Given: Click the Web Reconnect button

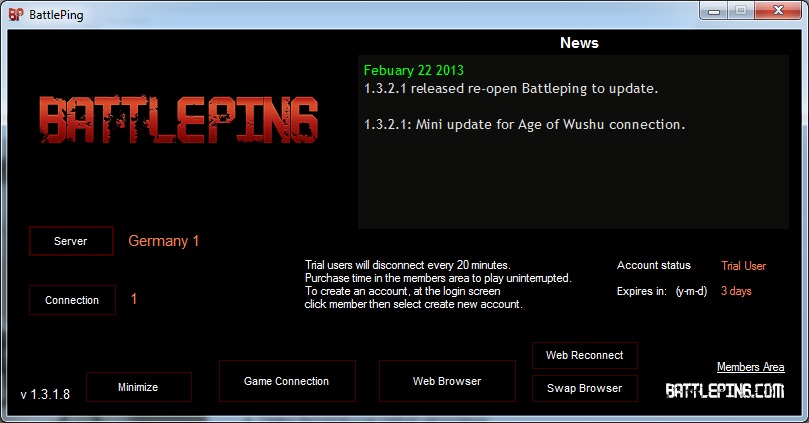Looking at the screenshot, I should point(585,355).
